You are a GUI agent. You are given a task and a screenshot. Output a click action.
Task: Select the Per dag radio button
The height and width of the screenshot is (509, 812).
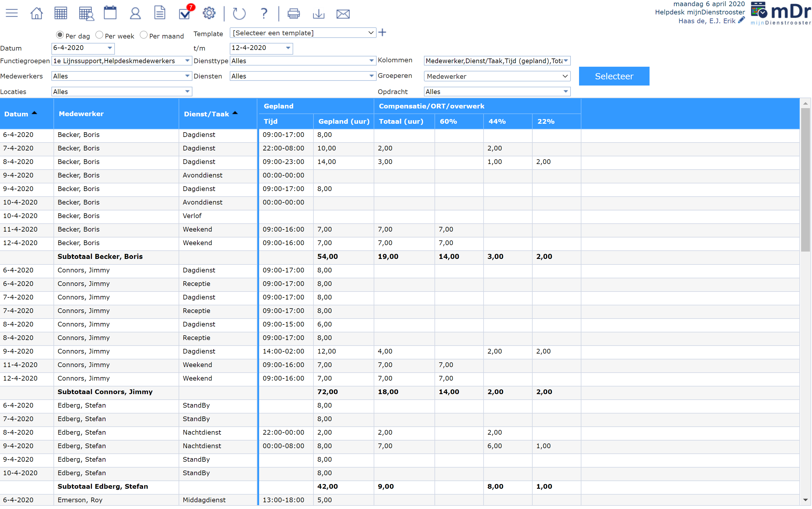60,35
